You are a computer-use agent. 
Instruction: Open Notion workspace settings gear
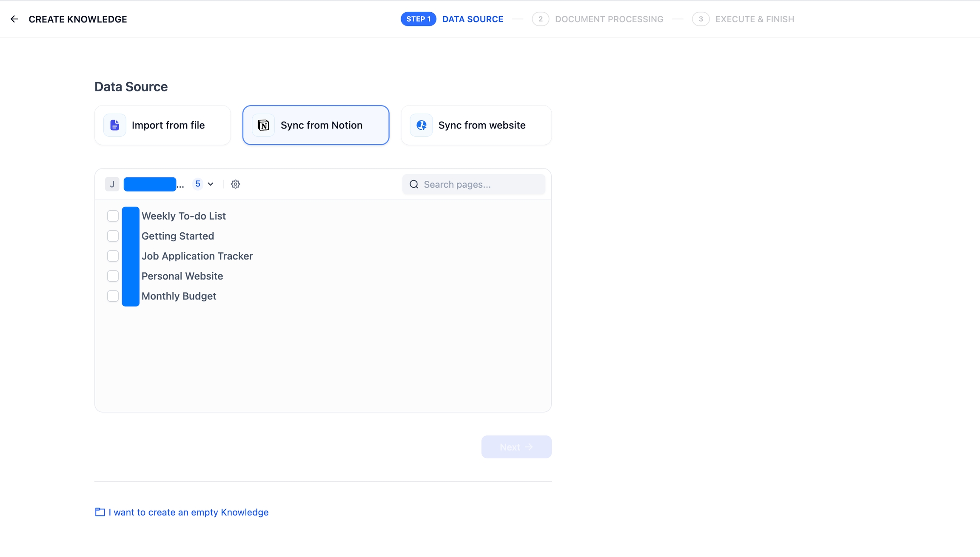point(235,184)
